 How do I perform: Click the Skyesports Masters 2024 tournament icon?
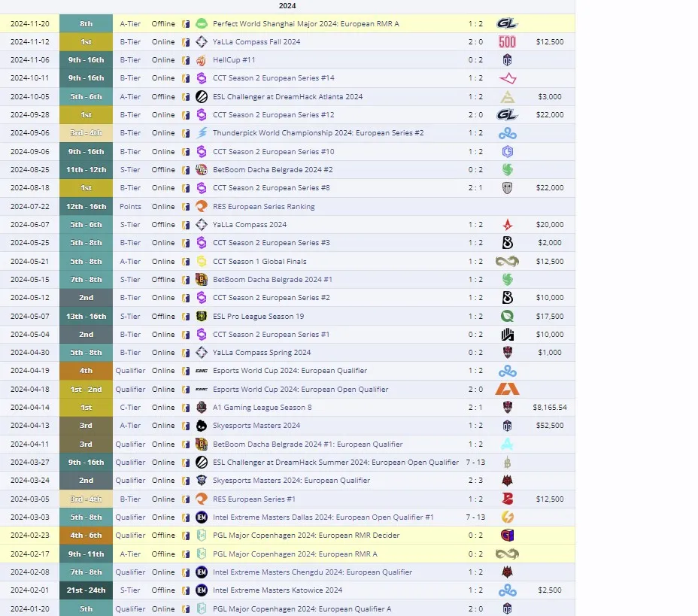tap(202, 426)
